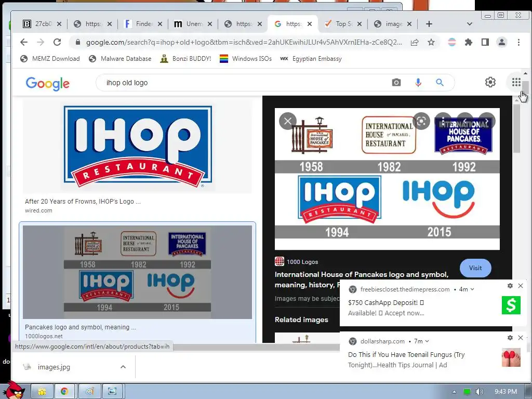Screen dimensions: 532x399
Task: Open MEMZ Download bookmark
Action: (50, 59)
